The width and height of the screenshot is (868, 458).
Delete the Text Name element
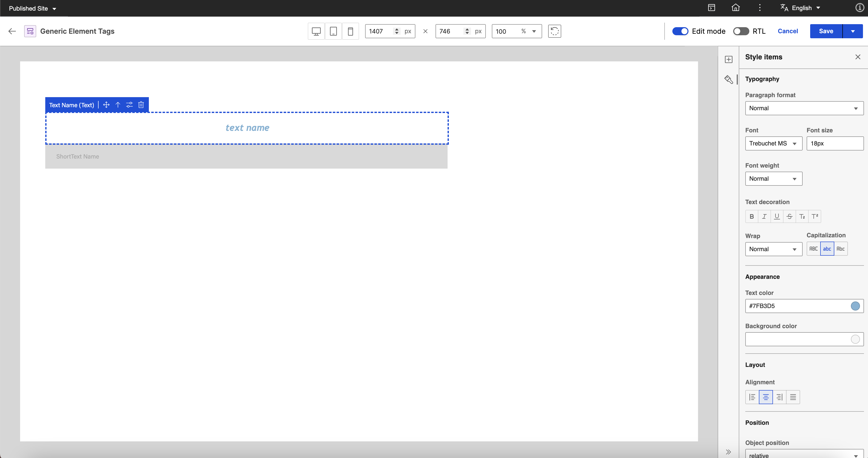(x=141, y=105)
